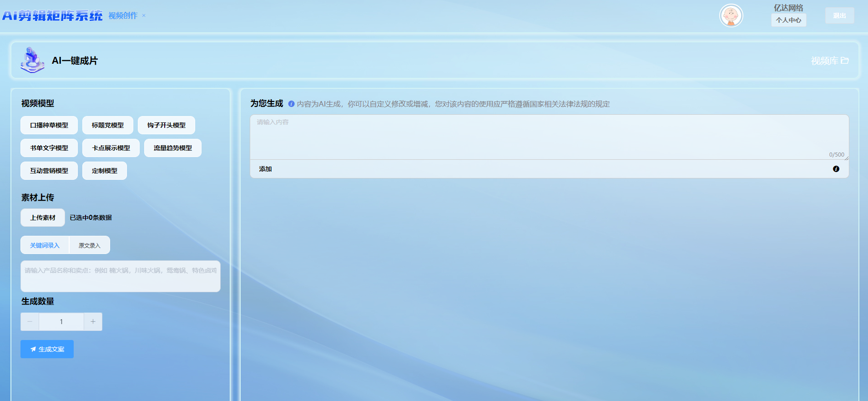Click the AI一键成片 robot logo
This screenshot has width=868, height=401.
coord(32,61)
